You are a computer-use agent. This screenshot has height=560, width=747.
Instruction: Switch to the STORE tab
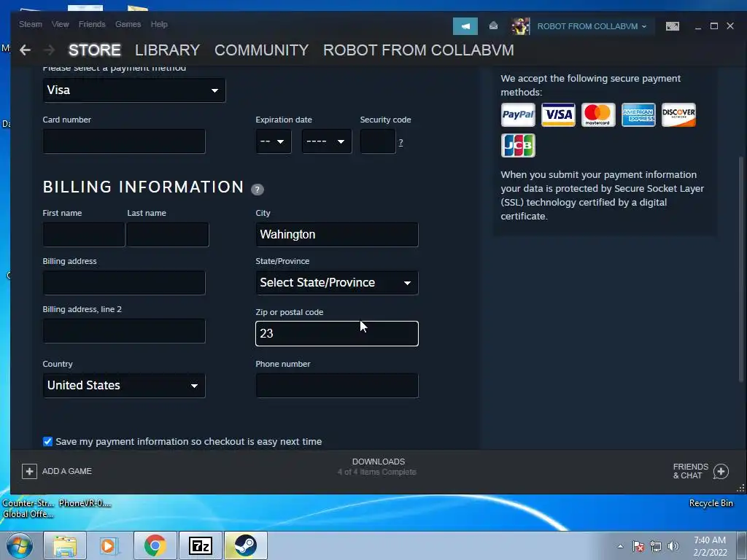[x=94, y=50]
